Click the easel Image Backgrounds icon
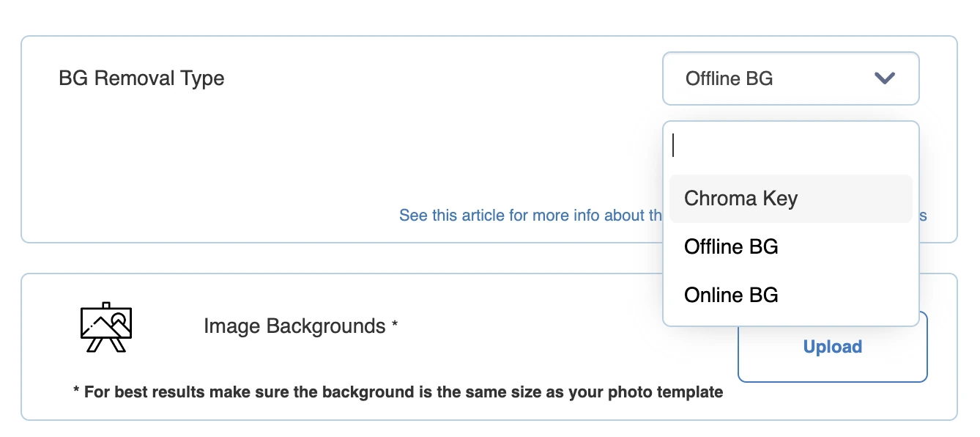 click(105, 327)
